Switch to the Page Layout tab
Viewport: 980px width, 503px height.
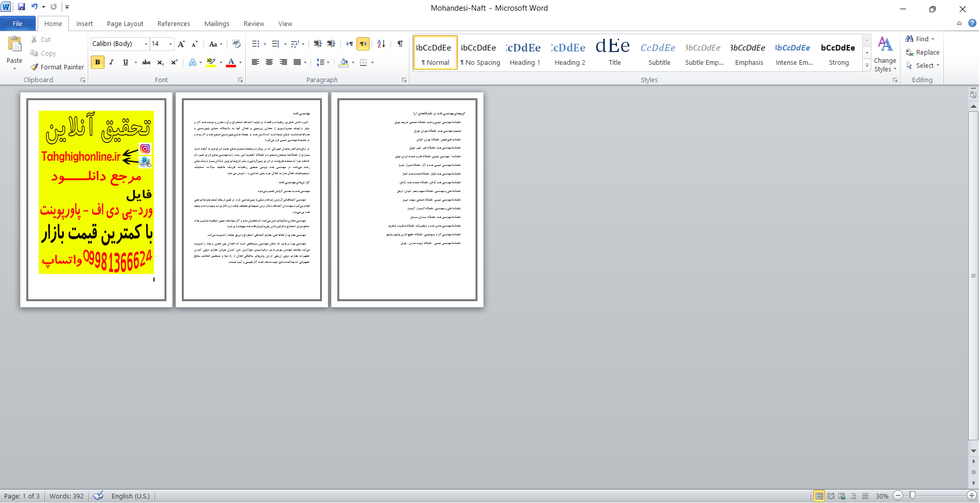click(125, 23)
